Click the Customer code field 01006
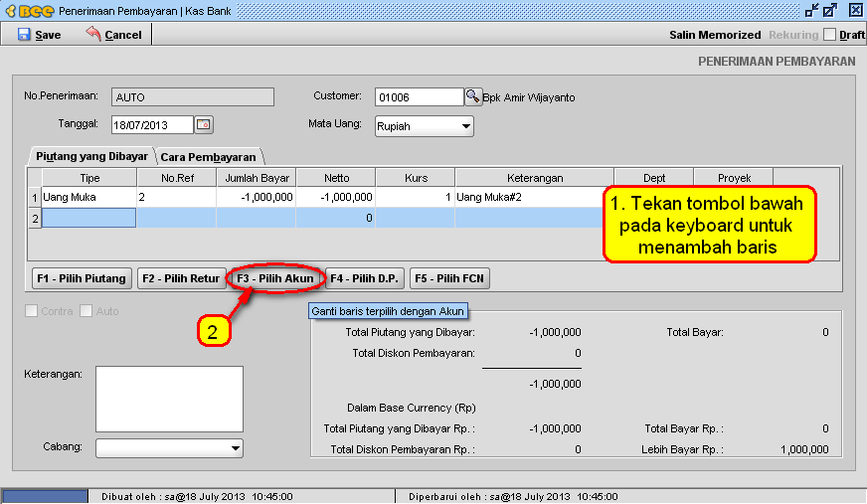The width and height of the screenshot is (867, 504). click(420, 97)
